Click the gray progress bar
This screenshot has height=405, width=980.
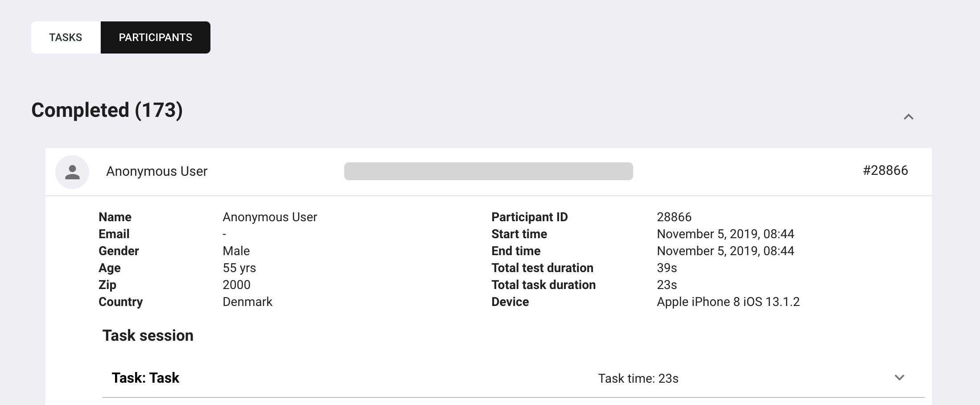(488, 171)
